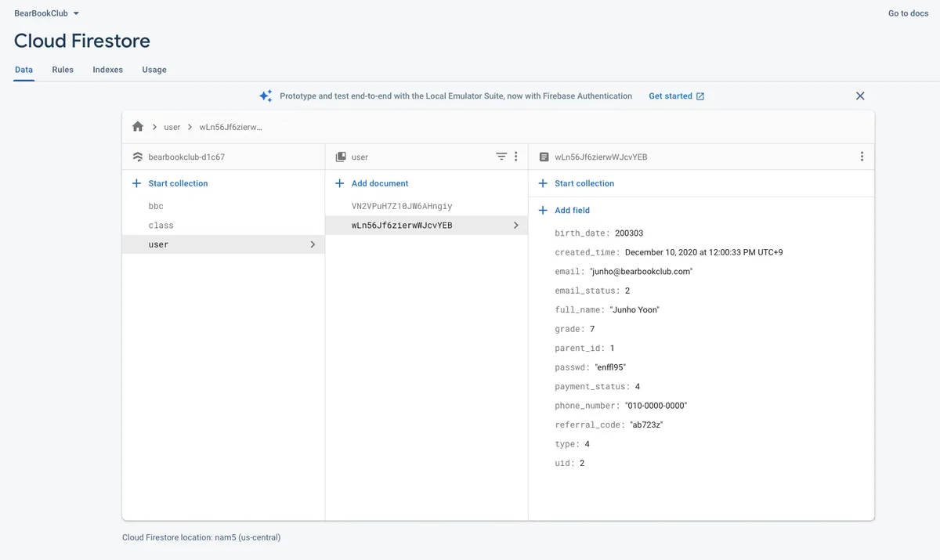Click the referral_code value ab723z
The height and width of the screenshot is (560, 940).
[x=647, y=425]
